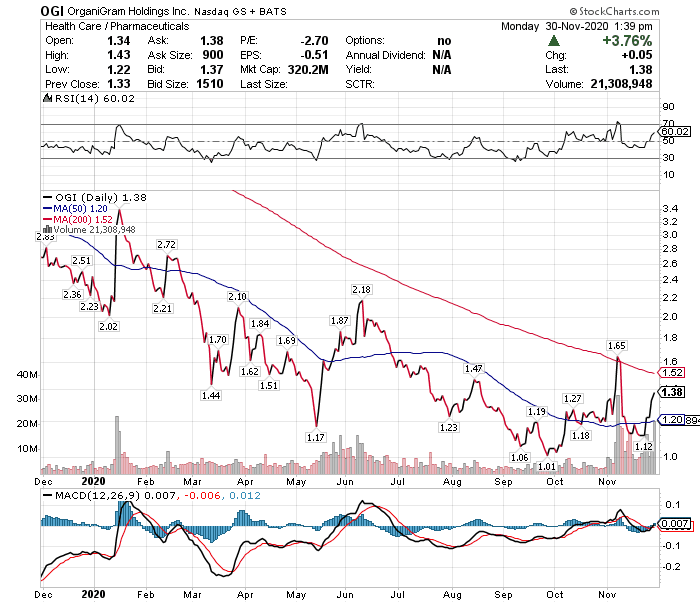Click the Bid Size value 1510
Image resolution: width=700 pixels, height=603 pixels.
point(210,84)
